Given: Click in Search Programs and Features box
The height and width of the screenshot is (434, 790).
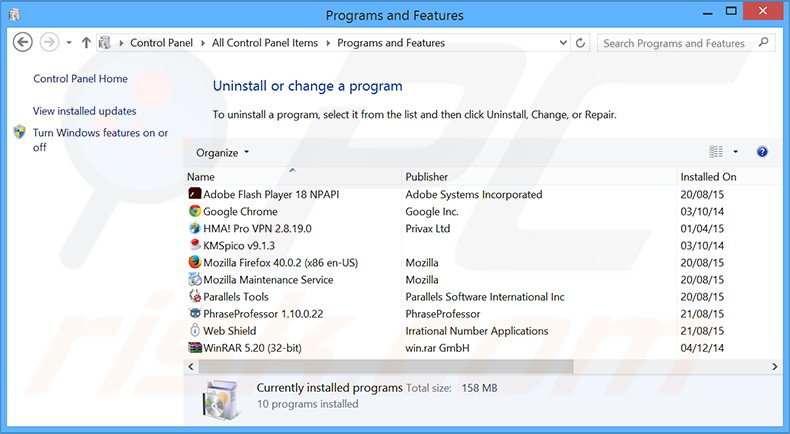Looking at the screenshot, I should point(674,43).
